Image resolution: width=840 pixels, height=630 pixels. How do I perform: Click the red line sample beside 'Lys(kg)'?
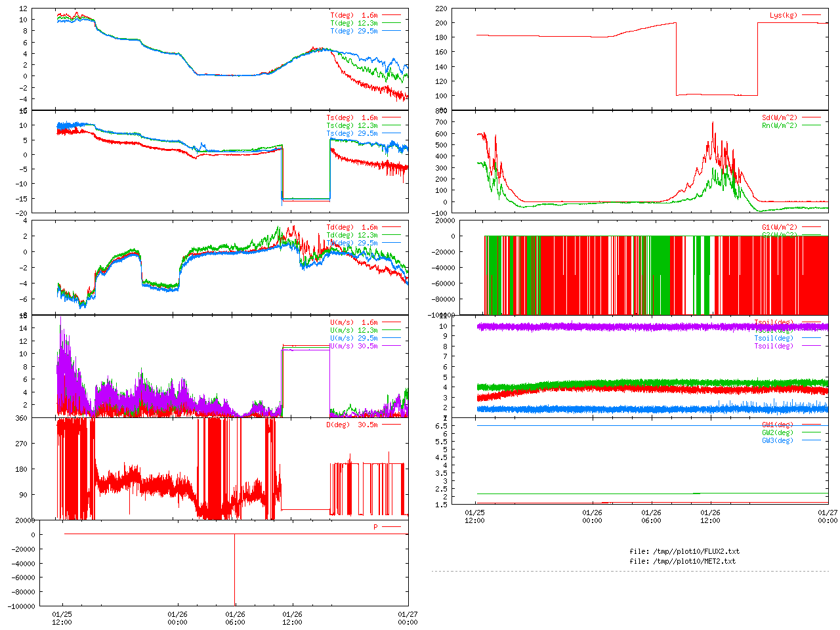click(x=810, y=15)
